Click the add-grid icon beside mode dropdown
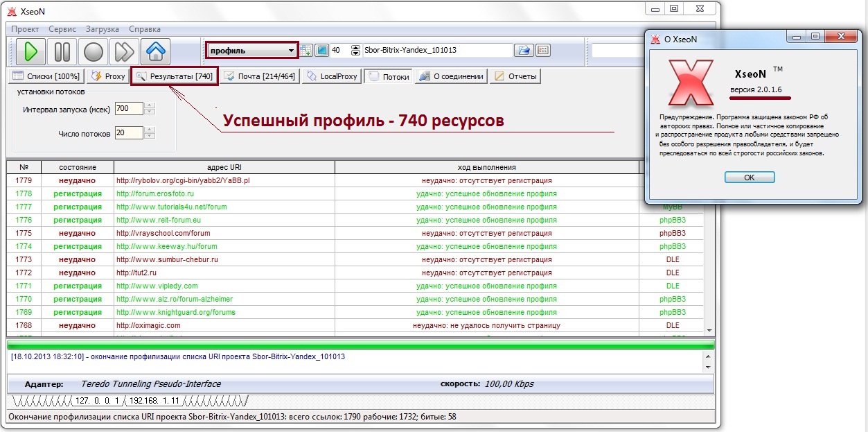 click(x=307, y=51)
